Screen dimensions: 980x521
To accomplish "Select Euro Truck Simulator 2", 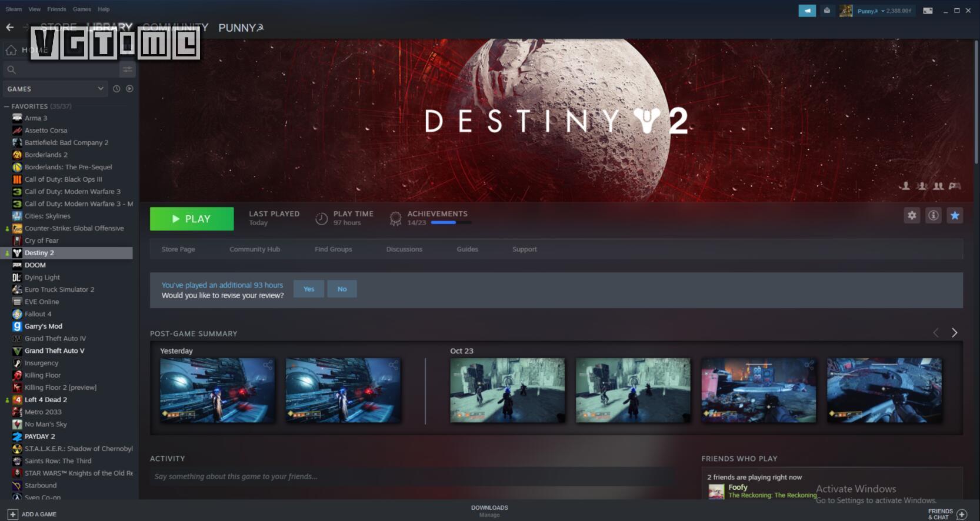I will 59,289.
